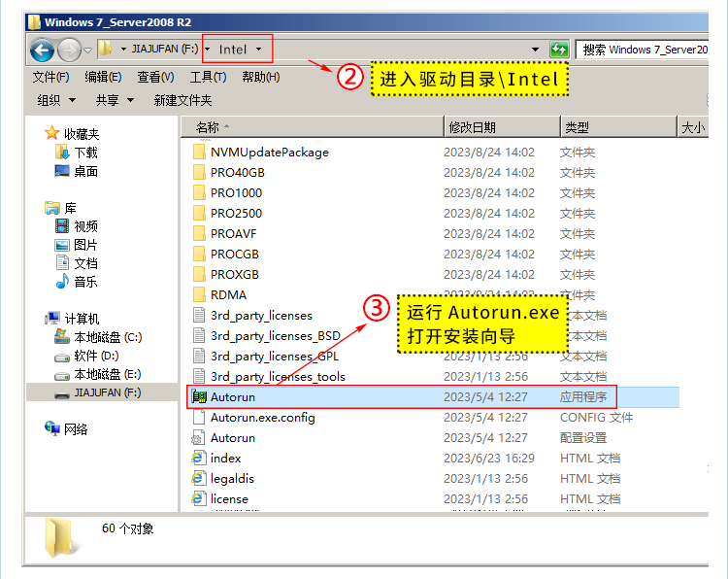Click the 计算机 computer icon

52,319
